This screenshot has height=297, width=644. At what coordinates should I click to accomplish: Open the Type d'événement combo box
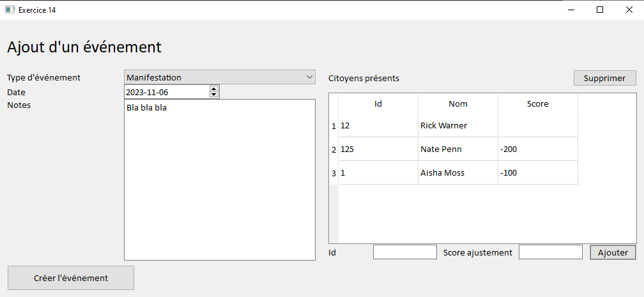pyautogui.click(x=220, y=77)
